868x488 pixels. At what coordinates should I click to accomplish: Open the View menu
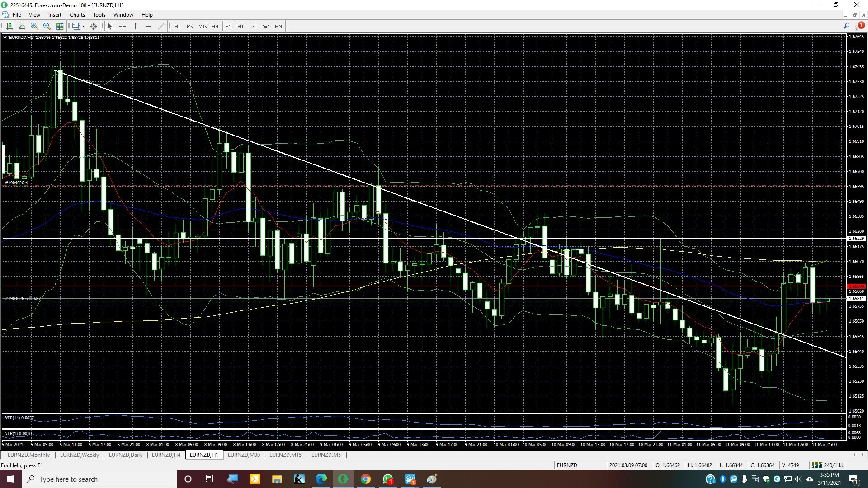coord(34,15)
